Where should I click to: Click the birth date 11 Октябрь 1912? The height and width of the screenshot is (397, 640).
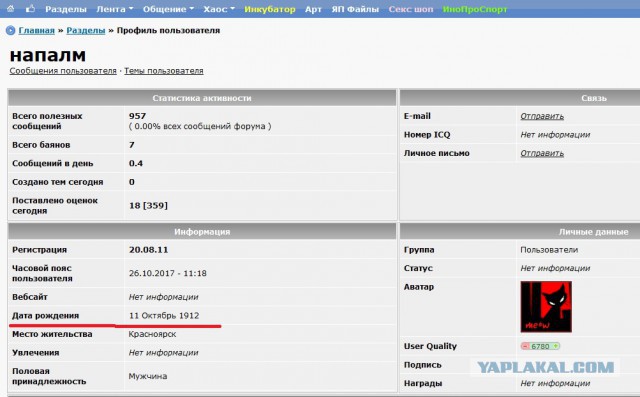coord(164,315)
